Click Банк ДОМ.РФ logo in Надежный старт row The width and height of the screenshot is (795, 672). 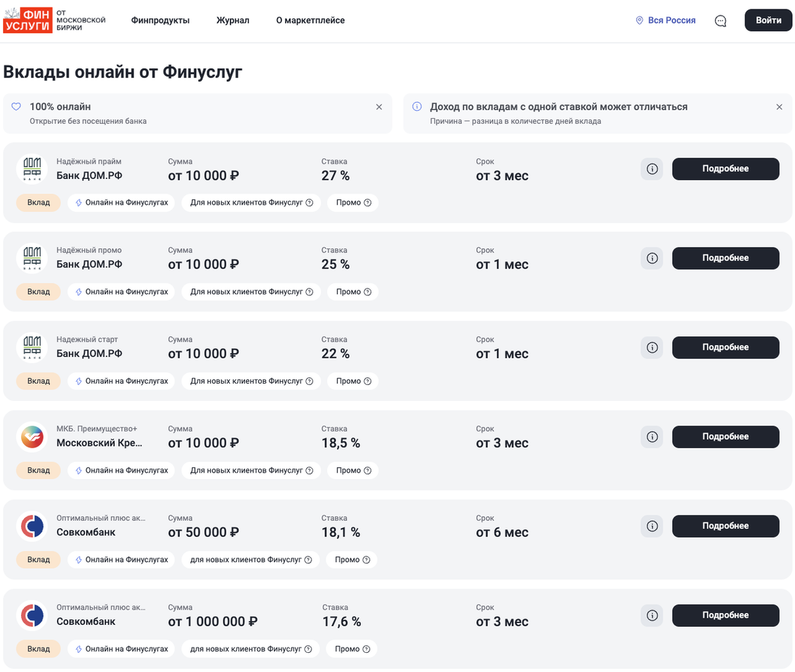click(x=32, y=347)
